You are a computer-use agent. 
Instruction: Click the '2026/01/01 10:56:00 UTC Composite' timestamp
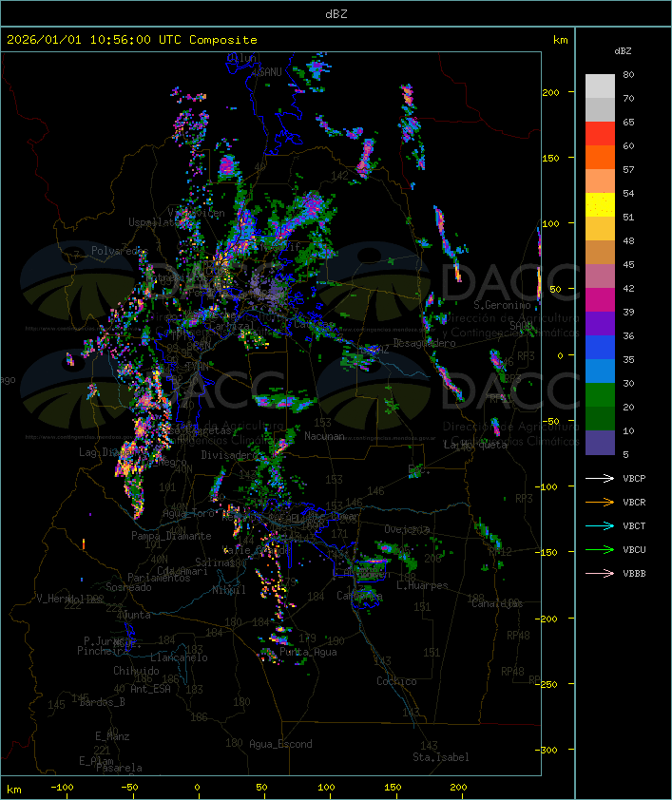132,40
